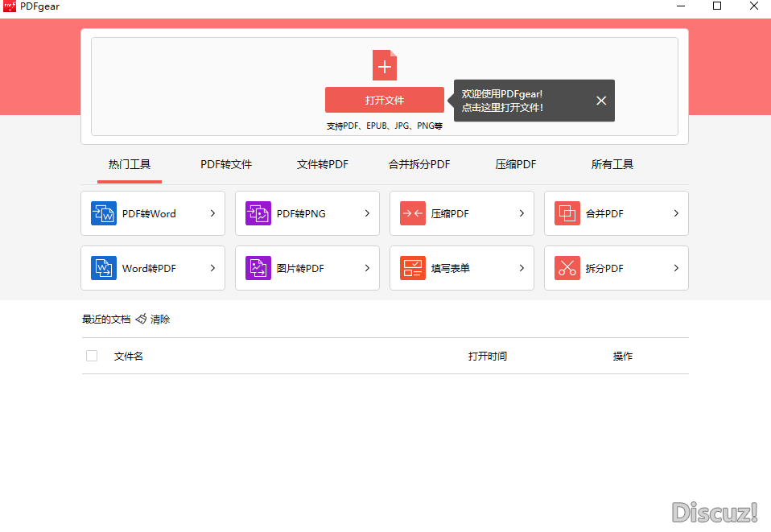The image size is (771, 532).
Task: Expand the 合并PDF chevron arrow
Action: tap(676, 213)
